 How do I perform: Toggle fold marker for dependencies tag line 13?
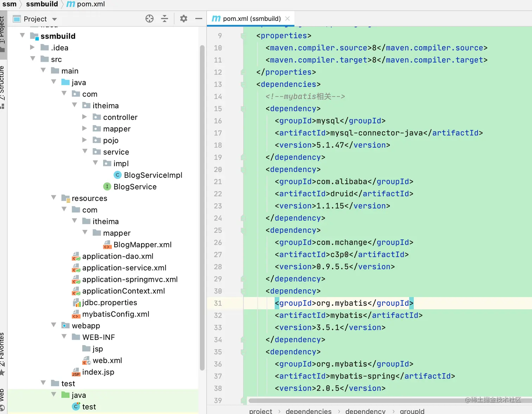(243, 84)
